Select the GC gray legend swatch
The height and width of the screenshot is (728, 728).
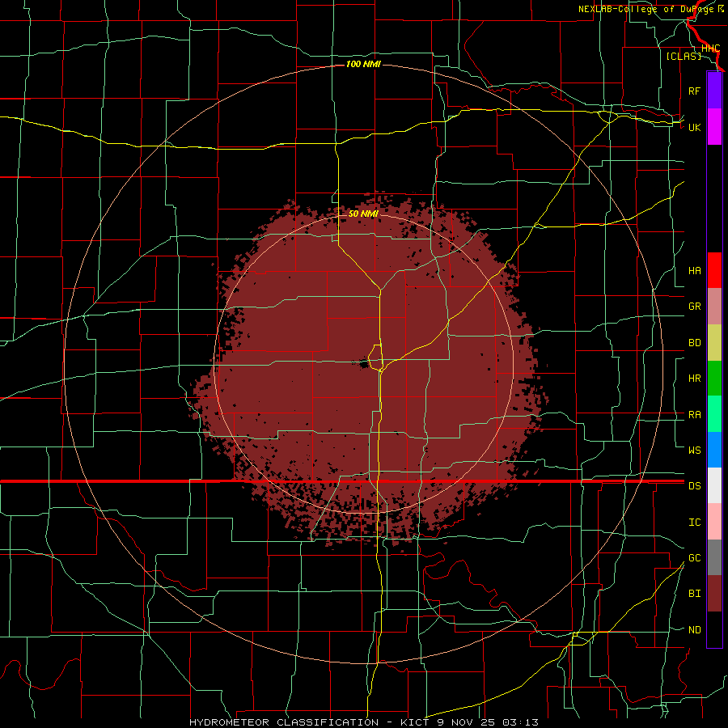pos(714,557)
